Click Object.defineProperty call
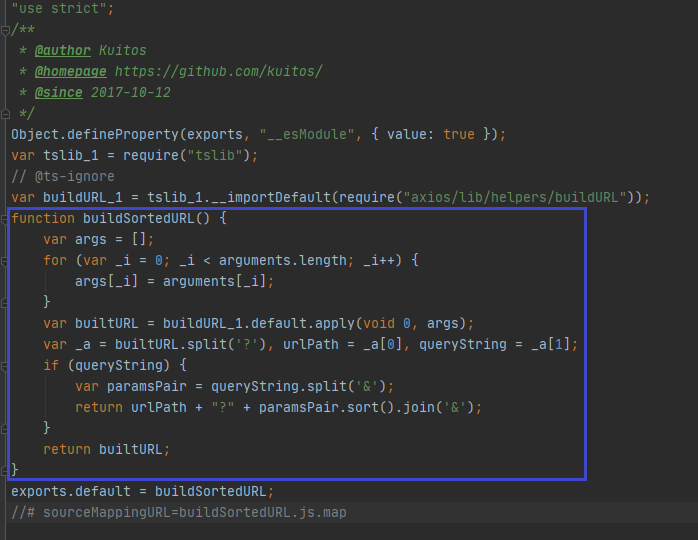Screen dimensions: 698x540 click(x=95, y=134)
